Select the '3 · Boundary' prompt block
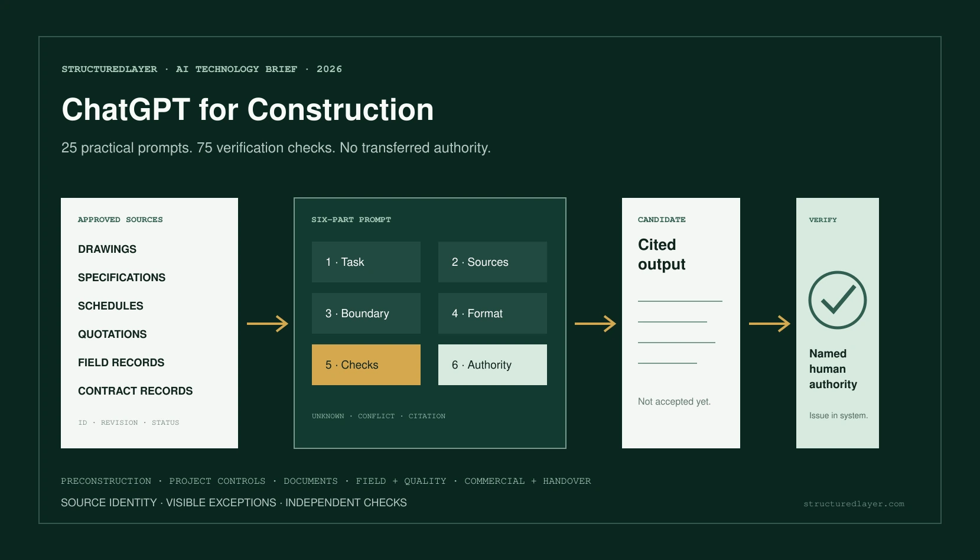The width and height of the screenshot is (980, 560). pos(366,313)
